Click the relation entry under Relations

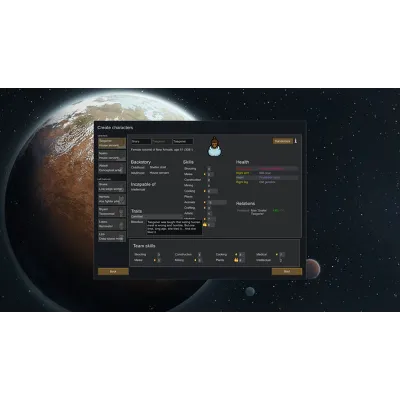(x=260, y=212)
